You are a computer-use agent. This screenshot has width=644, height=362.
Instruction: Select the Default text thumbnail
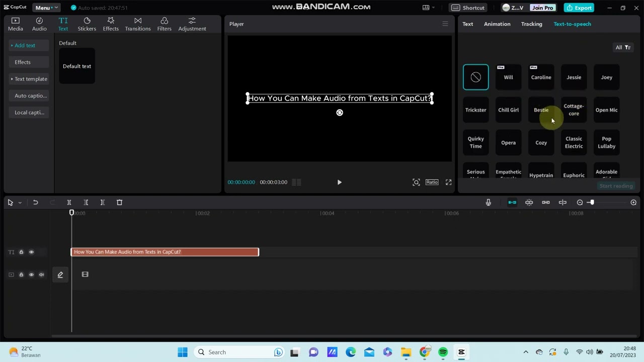click(x=77, y=66)
